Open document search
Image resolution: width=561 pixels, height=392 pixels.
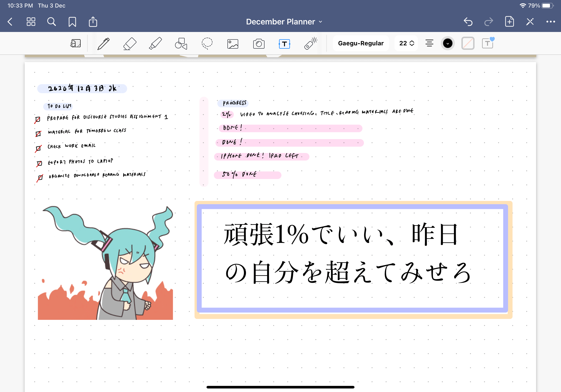coord(51,22)
